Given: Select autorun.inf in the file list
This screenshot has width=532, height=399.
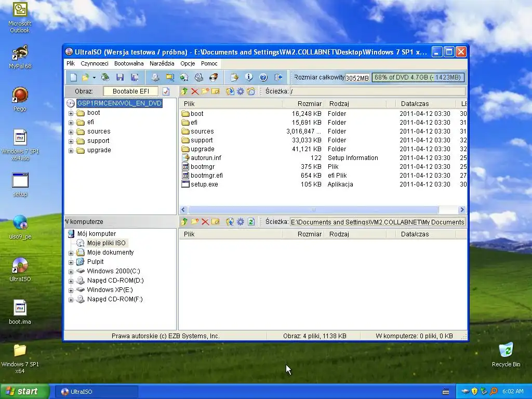Looking at the screenshot, I should (x=206, y=158).
